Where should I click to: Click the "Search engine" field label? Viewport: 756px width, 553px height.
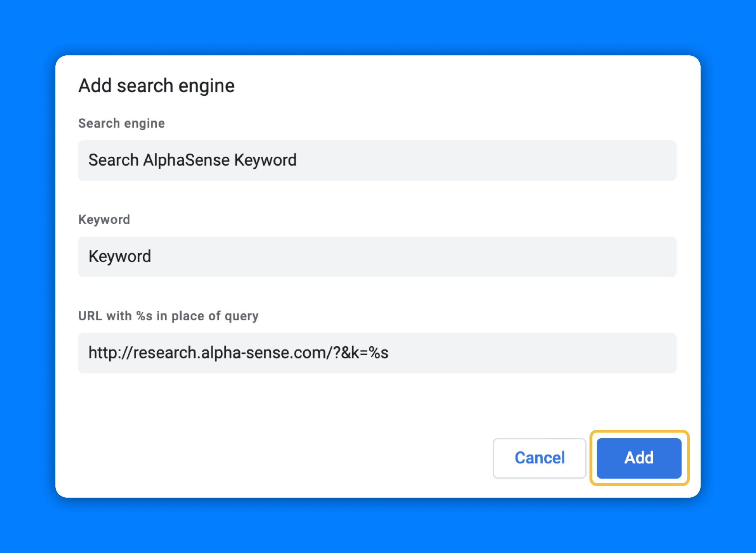(x=122, y=123)
